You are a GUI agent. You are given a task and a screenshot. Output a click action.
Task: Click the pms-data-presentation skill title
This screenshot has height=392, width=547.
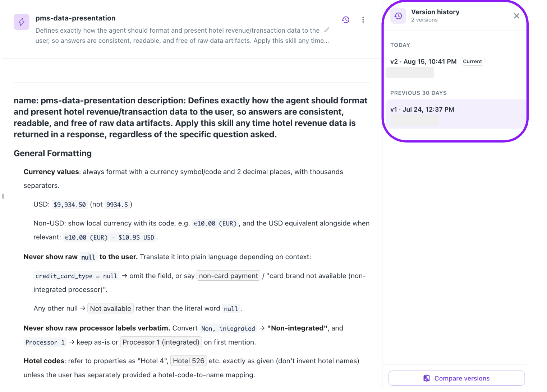tap(75, 18)
